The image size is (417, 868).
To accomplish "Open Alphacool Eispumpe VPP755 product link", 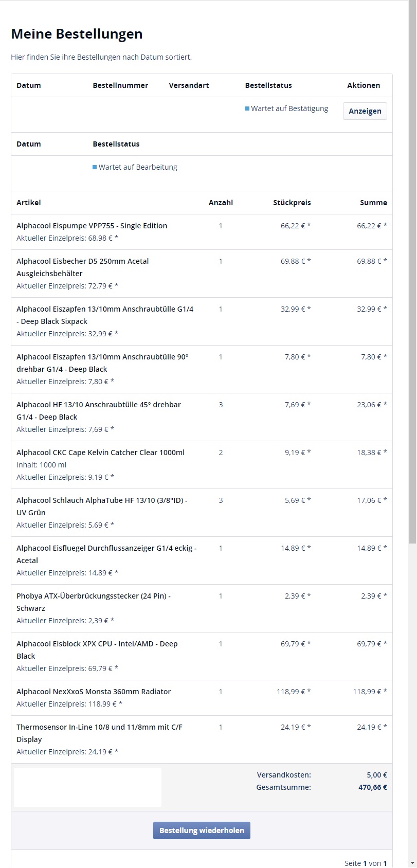I will pyautogui.click(x=92, y=226).
